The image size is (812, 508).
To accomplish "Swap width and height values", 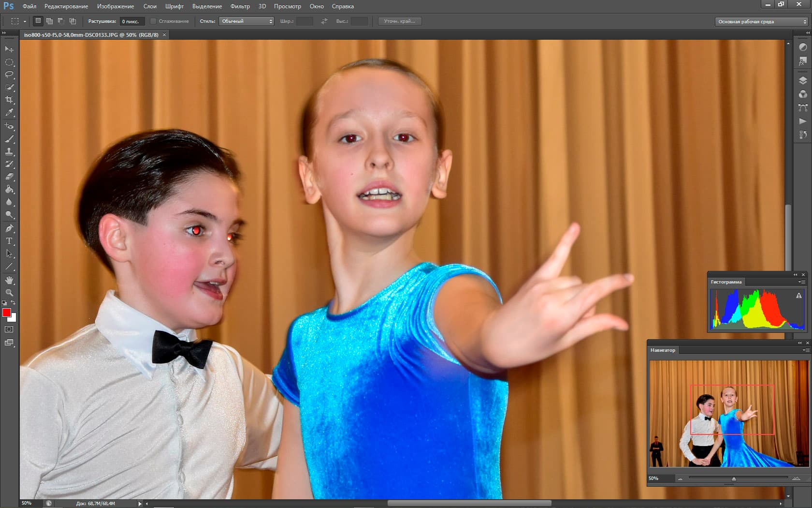I will pos(324,21).
